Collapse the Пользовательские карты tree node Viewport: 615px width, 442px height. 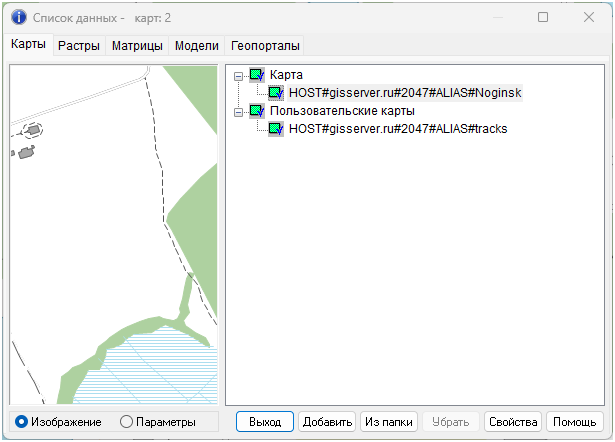pos(237,112)
